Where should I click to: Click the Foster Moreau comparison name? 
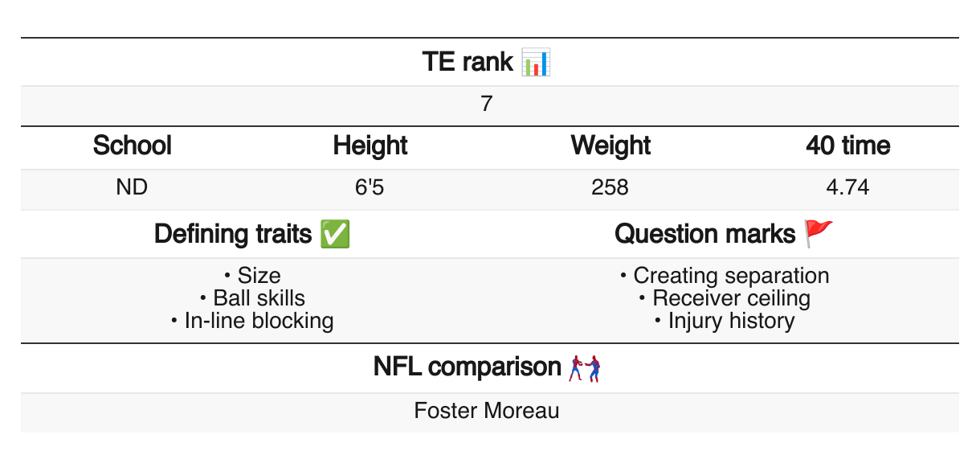point(487,411)
